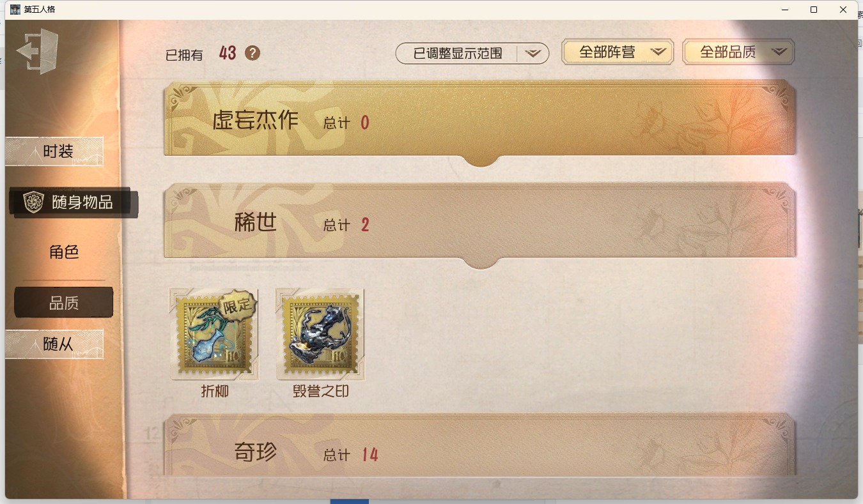Click the shield emblem beside 随身物品
Viewport: 863px width, 504px height.
pos(33,202)
